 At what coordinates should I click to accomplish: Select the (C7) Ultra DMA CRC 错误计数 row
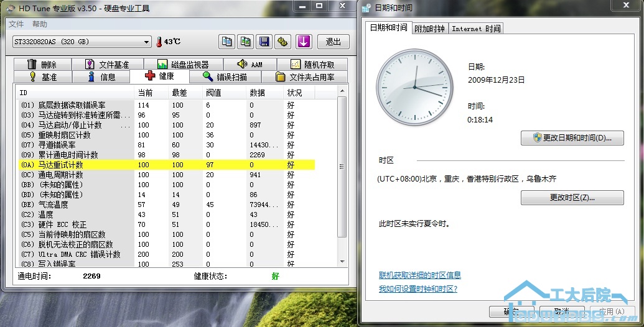point(167,254)
